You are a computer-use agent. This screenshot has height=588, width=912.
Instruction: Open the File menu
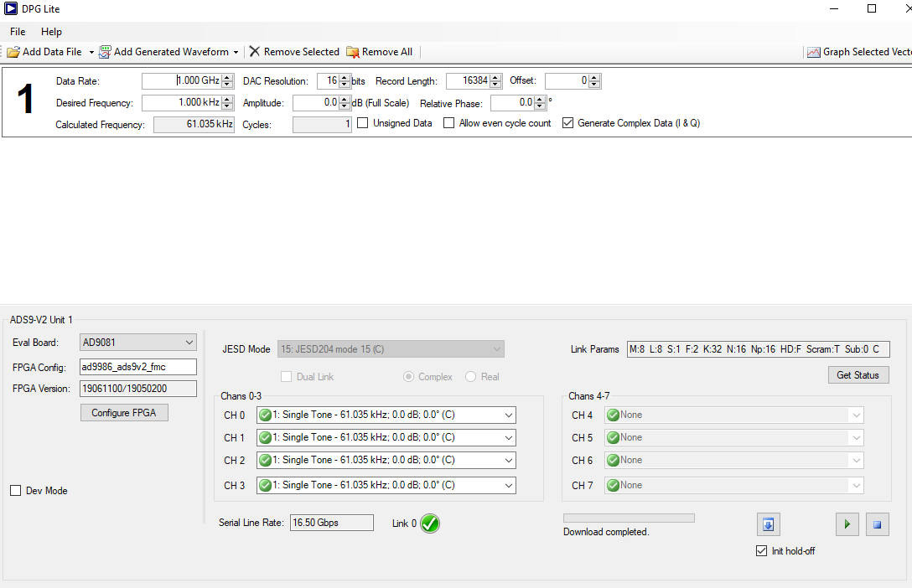coord(18,31)
